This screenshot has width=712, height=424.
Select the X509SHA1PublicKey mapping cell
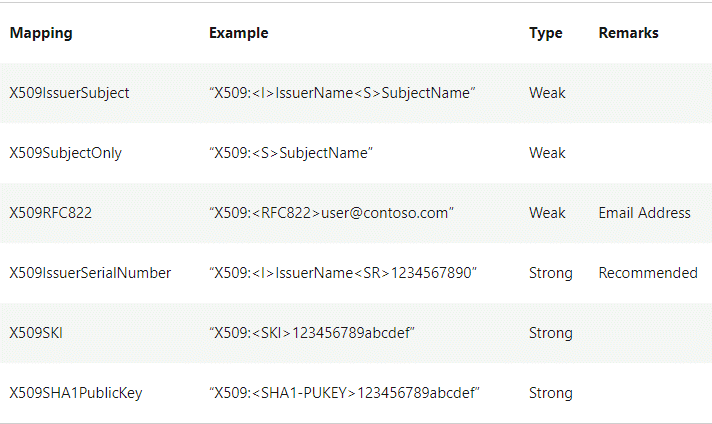[x=76, y=393]
